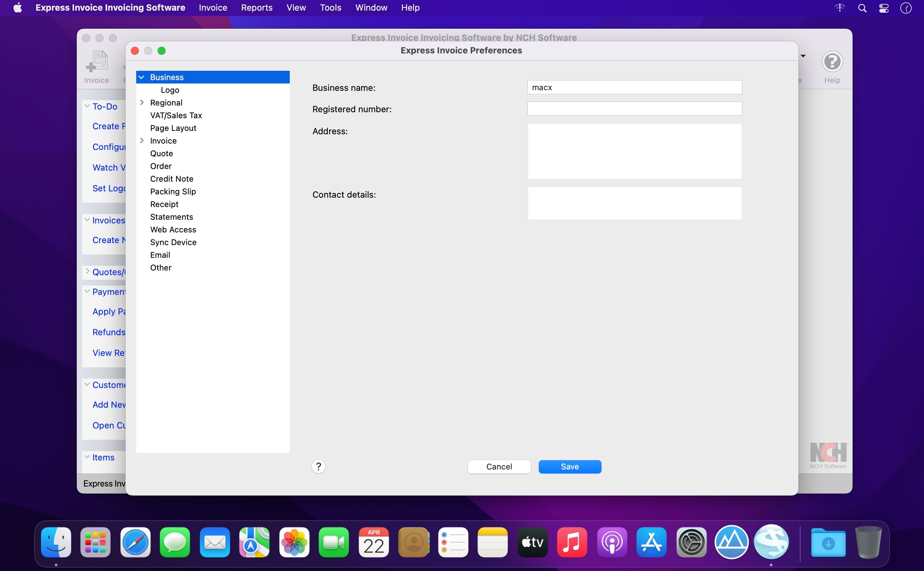Collapse the Payments section in main window

coord(87,291)
